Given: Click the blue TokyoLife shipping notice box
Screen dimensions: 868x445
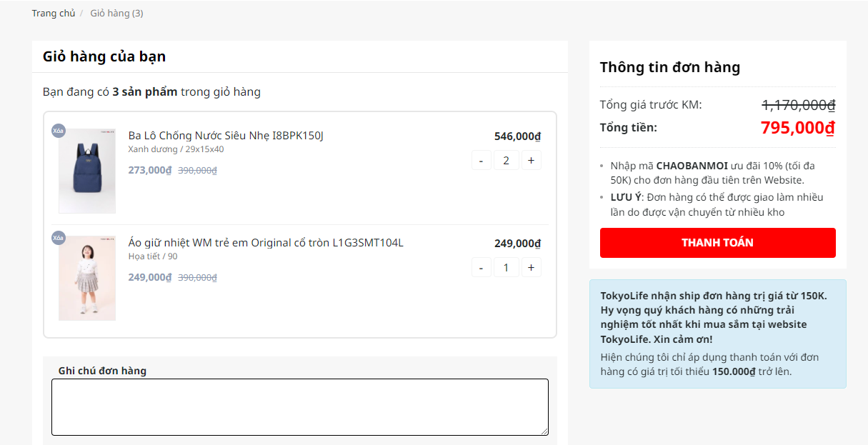Looking at the screenshot, I should (x=717, y=334).
